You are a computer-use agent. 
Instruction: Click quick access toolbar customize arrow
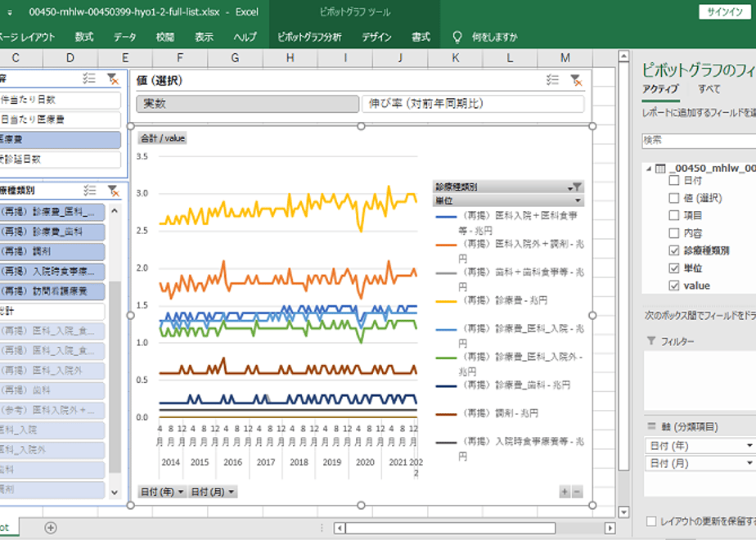pos(10,12)
